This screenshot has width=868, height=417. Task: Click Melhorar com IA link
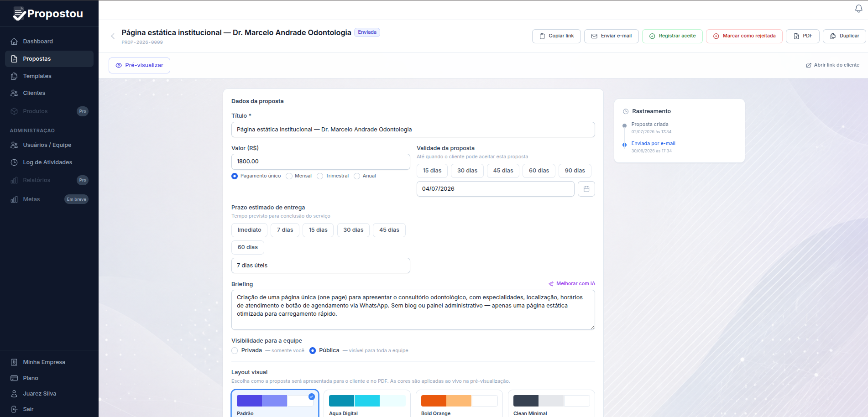571,284
